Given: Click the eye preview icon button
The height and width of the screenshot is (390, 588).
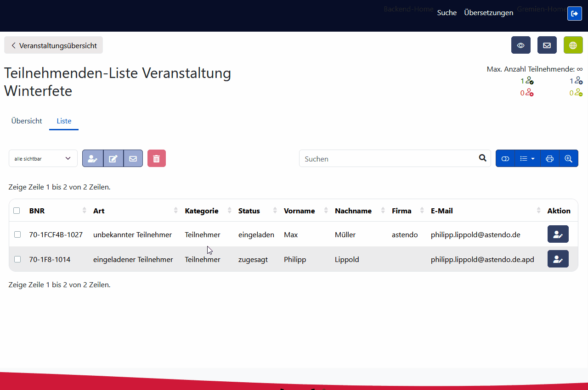Looking at the screenshot, I should click(520, 45).
